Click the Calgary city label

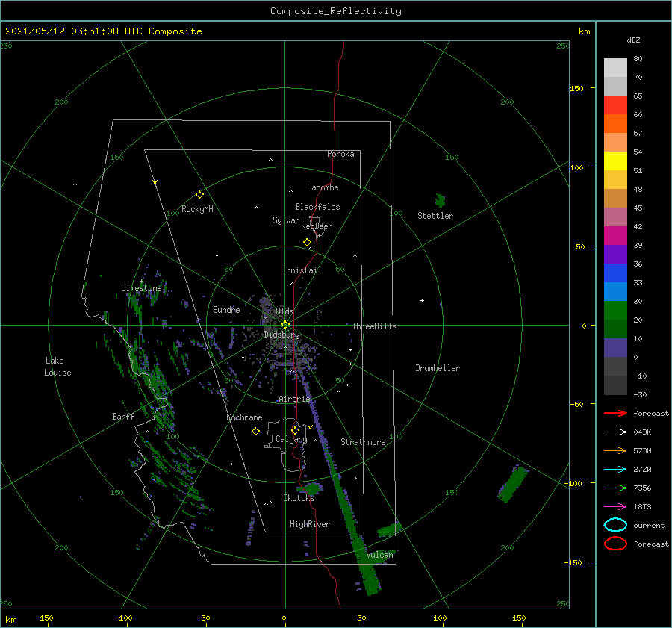click(291, 439)
